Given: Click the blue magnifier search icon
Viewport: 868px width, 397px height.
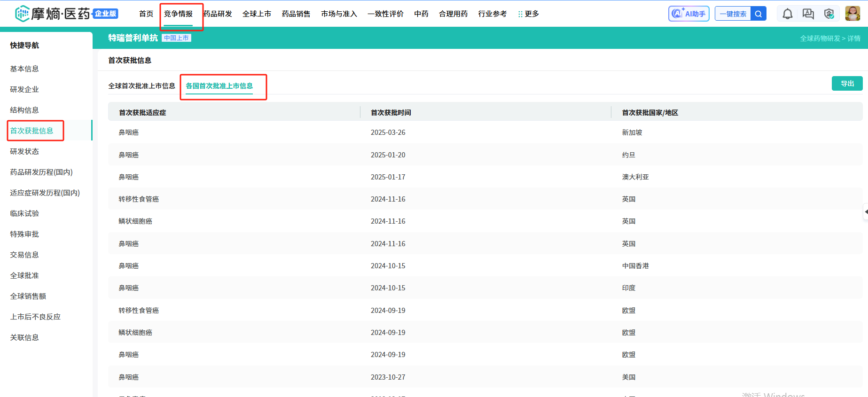Looking at the screenshot, I should [758, 14].
